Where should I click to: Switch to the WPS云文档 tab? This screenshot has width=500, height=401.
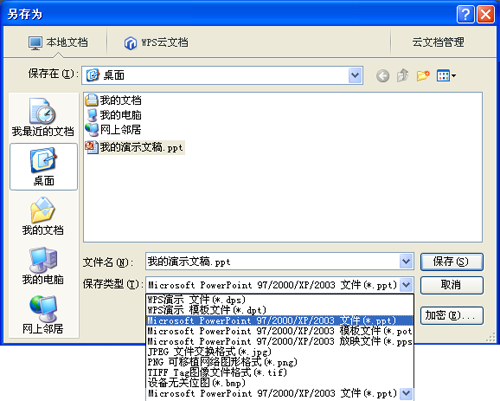(156, 43)
